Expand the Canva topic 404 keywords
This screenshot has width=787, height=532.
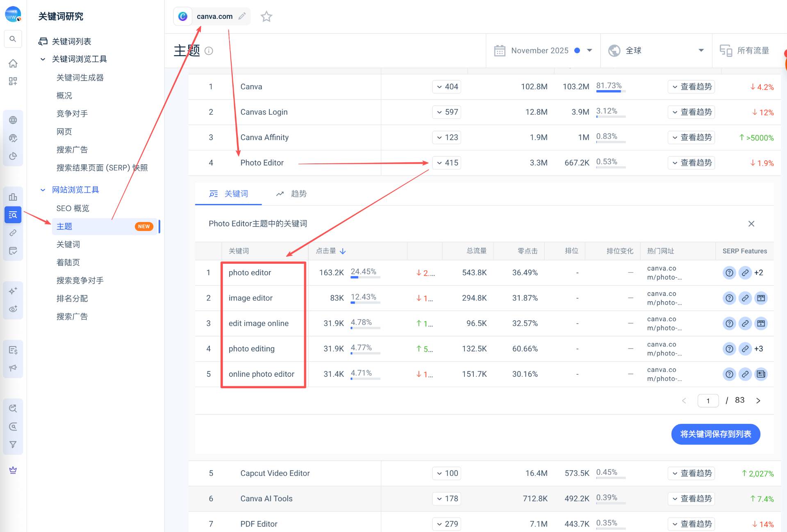[x=447, y=87]
